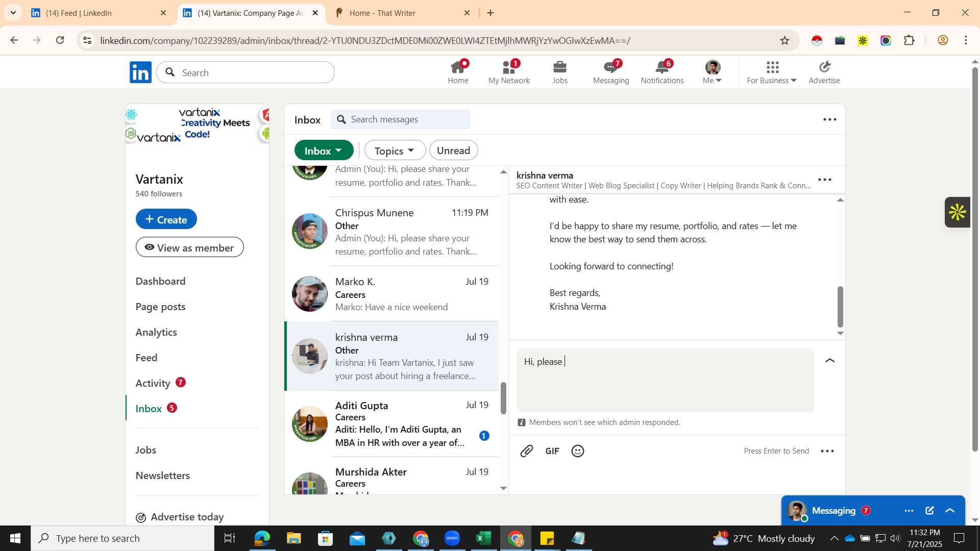The width and height of the screenshot is (980, 551).
Task: Open File Explorer from the taskbar
Action: (x=294, y=538)
